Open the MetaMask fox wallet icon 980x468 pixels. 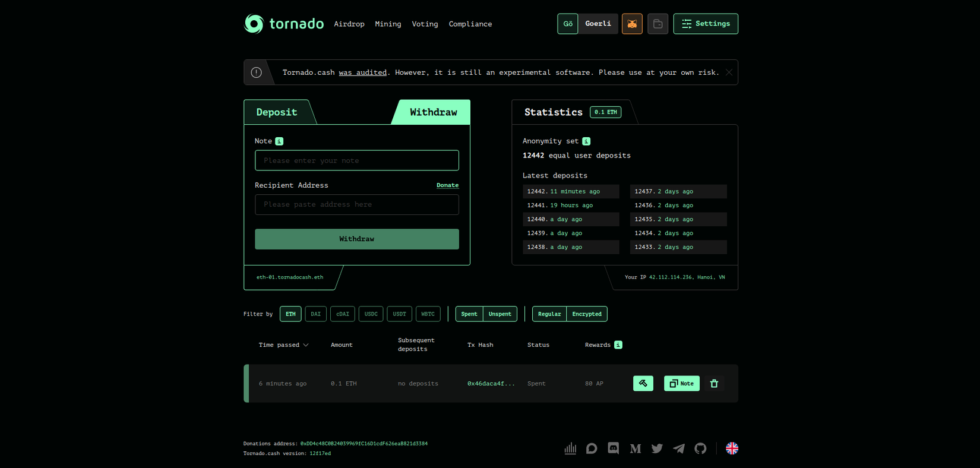click(632, 24)
